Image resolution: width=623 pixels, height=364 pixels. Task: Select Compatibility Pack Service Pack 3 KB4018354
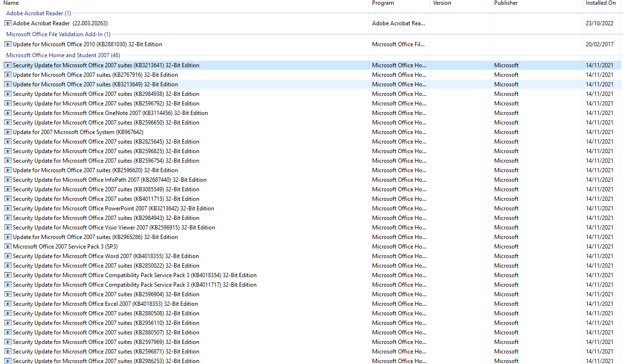pyautogui.click(x=312, y=275)
